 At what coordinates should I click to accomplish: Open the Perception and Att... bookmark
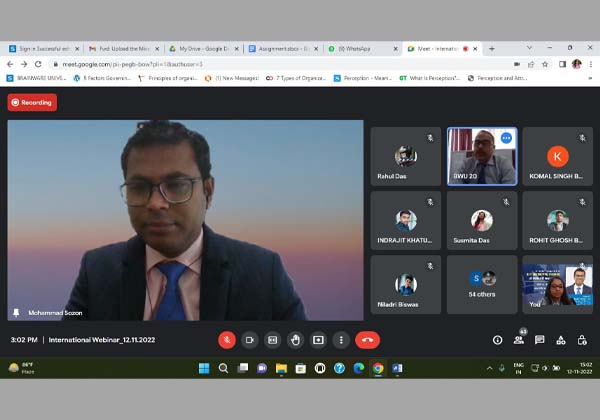click(500, 77)
